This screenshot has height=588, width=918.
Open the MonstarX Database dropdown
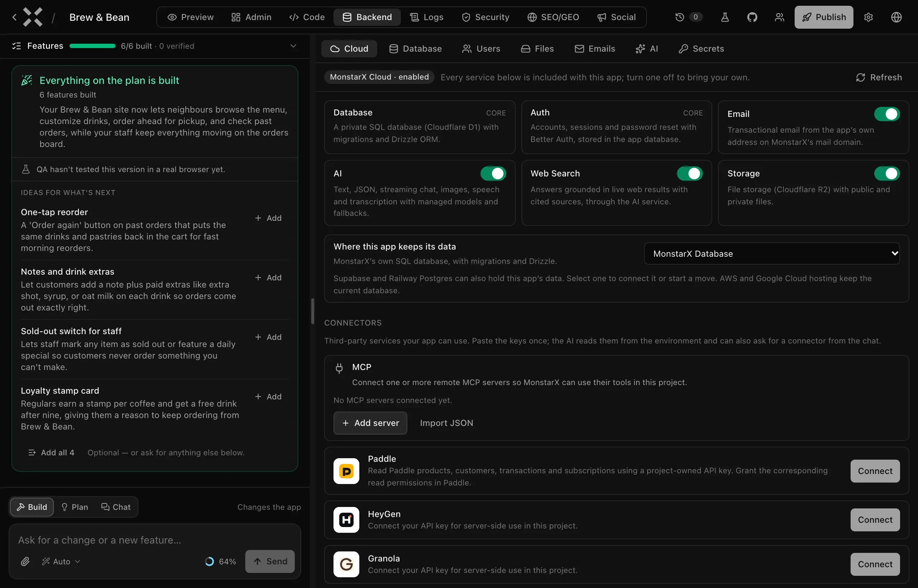click(x=771, y=253)
